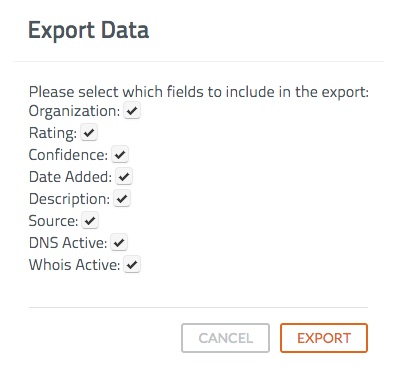Toggle the Rating field checkbox
This screenshot has width=398, height=374.
tap(89, 133)
